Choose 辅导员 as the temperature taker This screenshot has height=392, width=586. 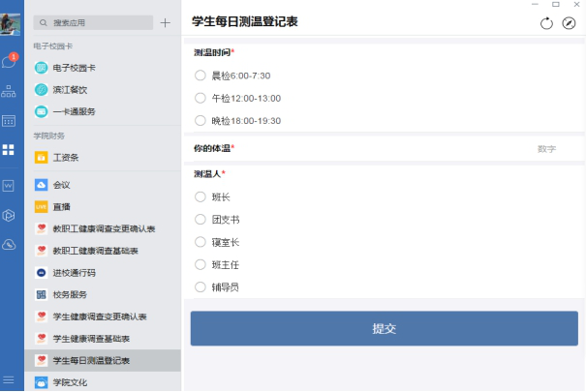click(200, 287)
